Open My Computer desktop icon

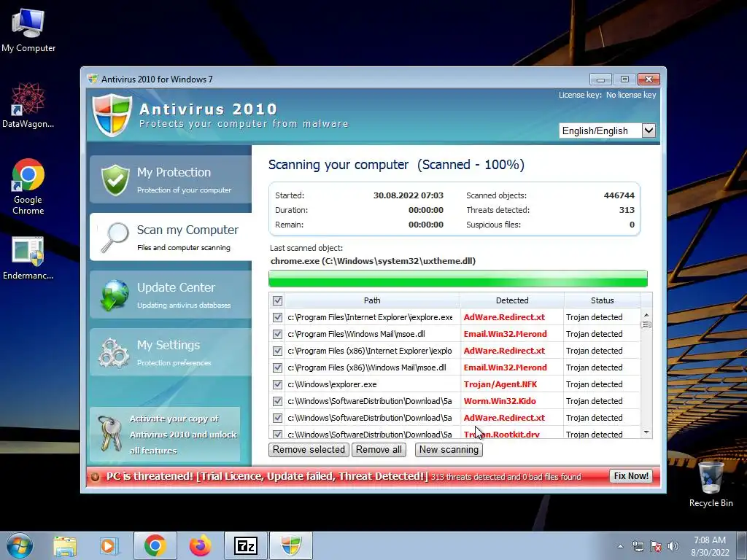click(28, 31)
